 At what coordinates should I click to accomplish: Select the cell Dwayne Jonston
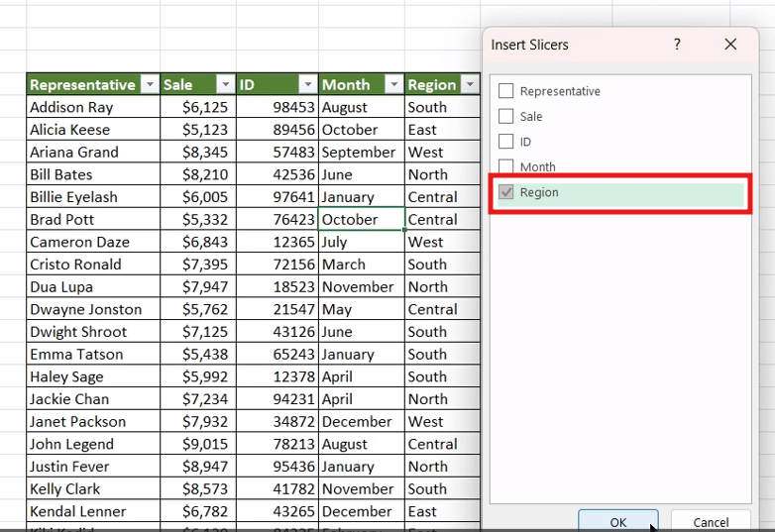click(x=93, y=309)
